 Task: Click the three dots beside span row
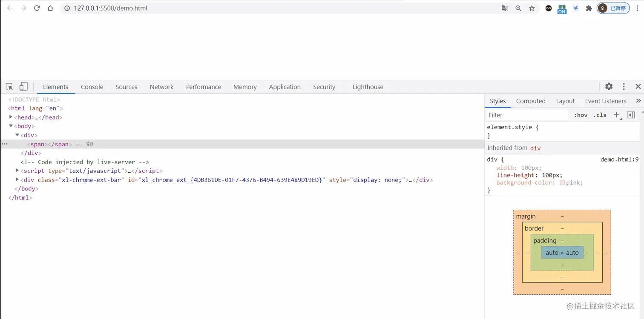(x=5, y=144)
